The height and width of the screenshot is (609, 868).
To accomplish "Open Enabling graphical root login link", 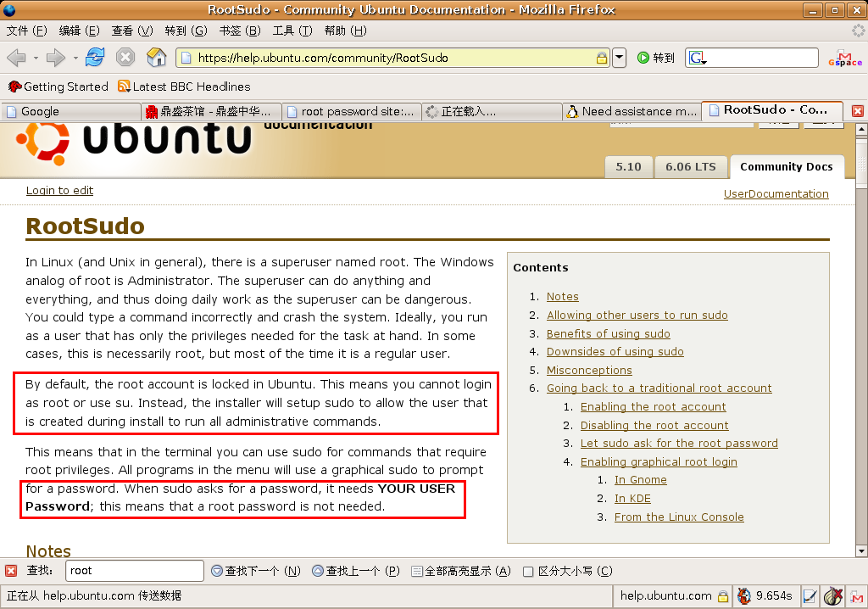I will click(x=659, y=461).
